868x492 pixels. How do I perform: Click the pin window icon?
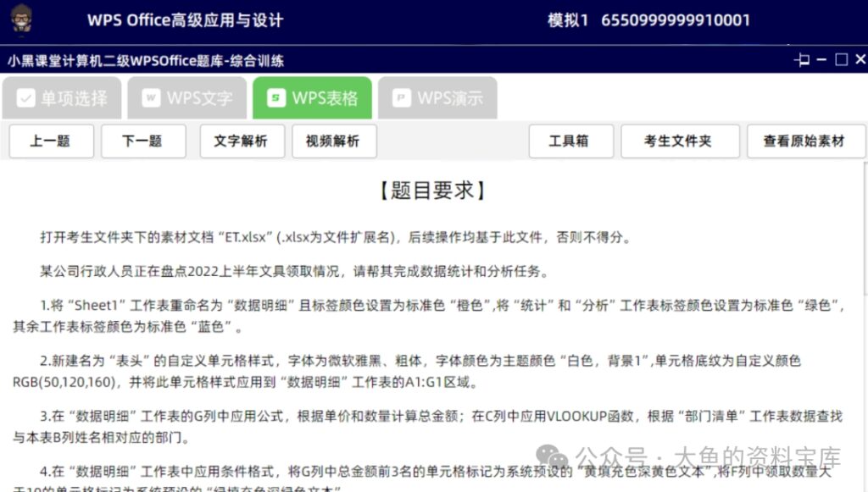[x=802, y=60]
